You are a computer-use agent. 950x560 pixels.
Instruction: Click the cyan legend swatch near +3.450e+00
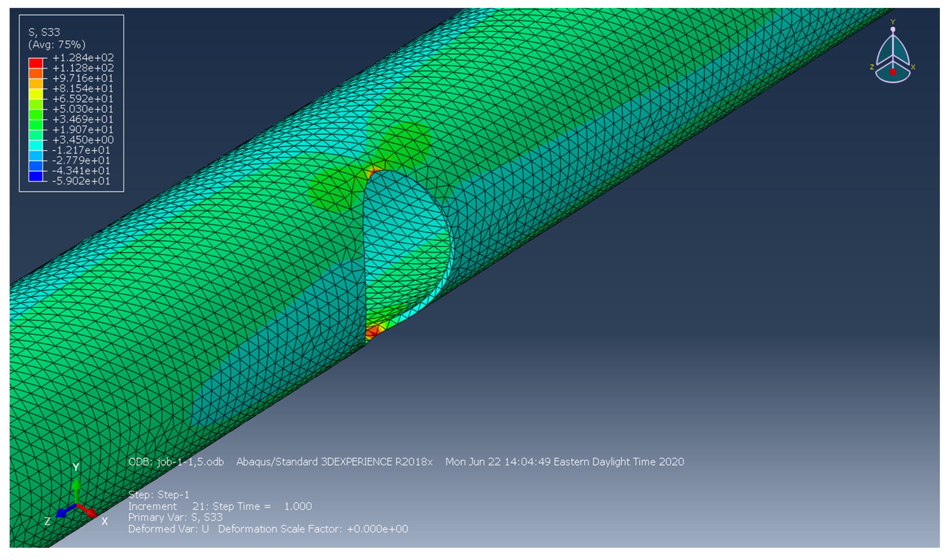(36, 145)
